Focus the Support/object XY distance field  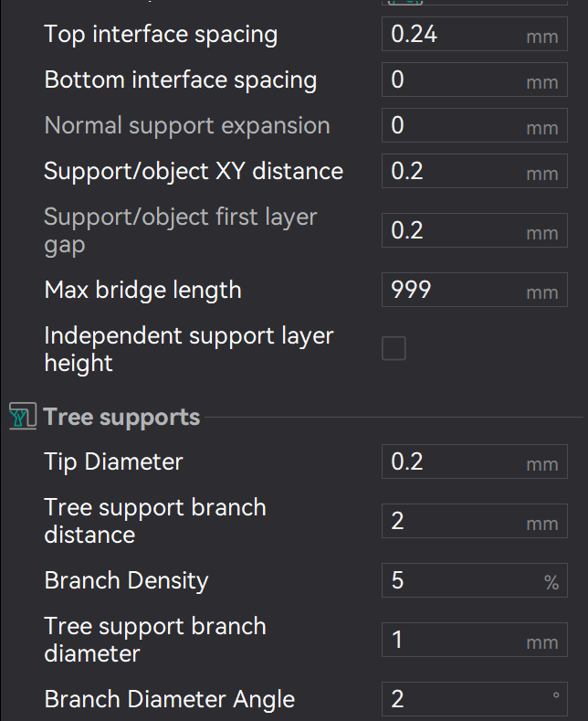click(x=452, y=171)
